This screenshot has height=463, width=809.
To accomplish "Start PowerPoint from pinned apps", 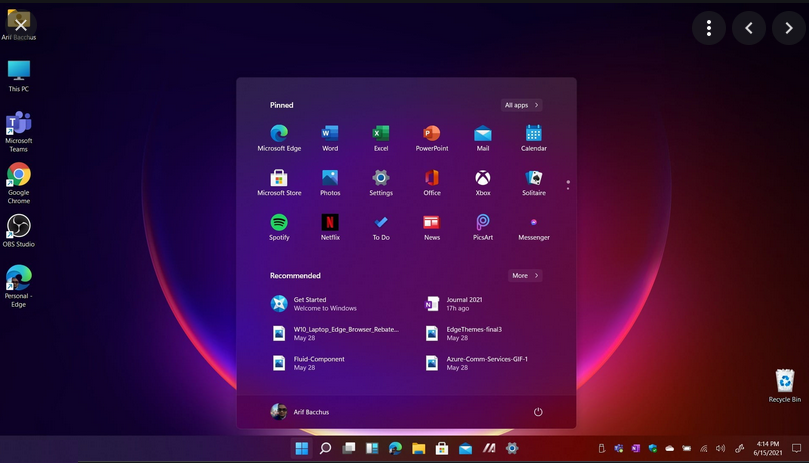I will click(x=432, y=138).
